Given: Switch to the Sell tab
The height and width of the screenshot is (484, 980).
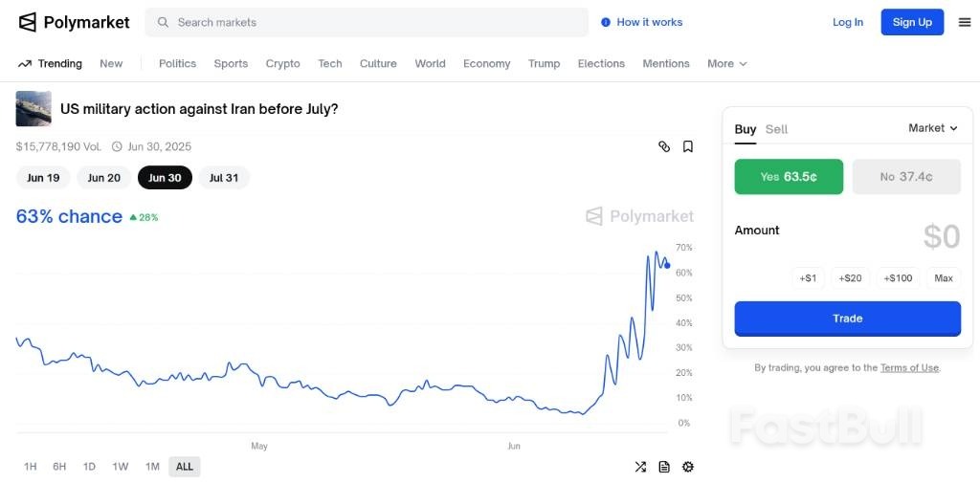Looking at the screenshot, I should tap(776, 129).
